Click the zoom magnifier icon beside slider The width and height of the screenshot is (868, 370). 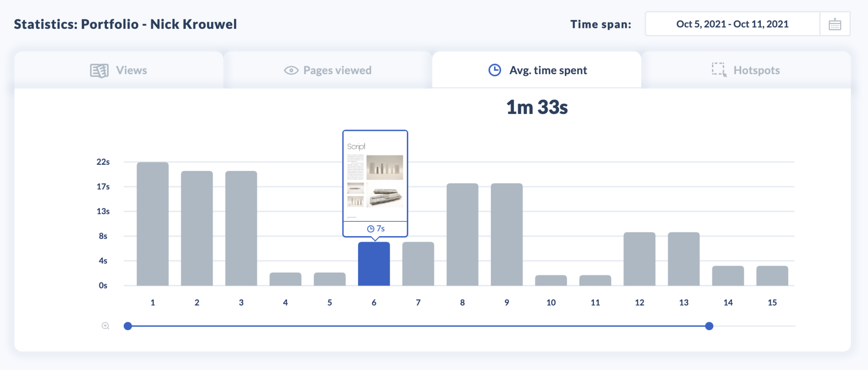coord(106,326)
